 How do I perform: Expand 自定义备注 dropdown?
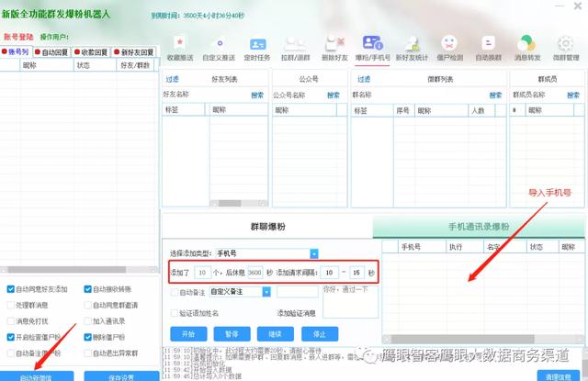266,291
